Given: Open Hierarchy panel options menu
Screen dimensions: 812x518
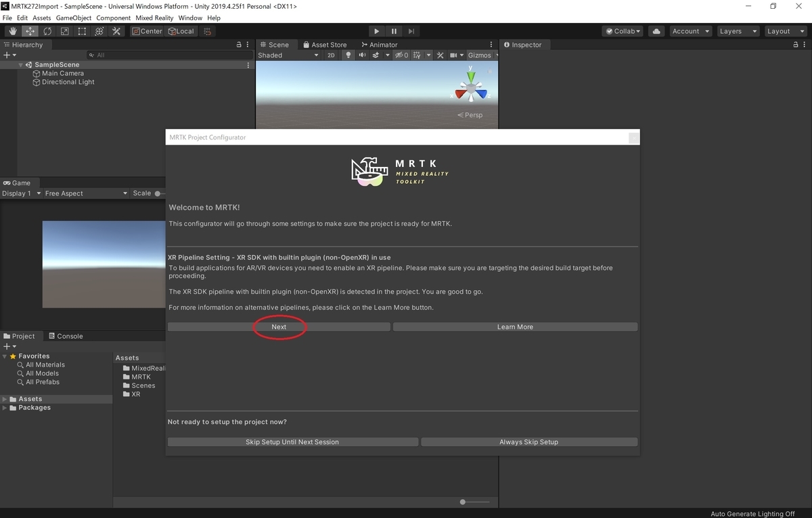Looking at the screenshot, I should 249,45.
